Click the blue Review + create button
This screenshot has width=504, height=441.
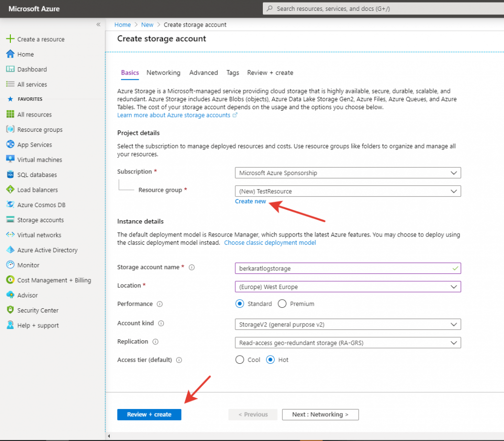click(149, 414)
